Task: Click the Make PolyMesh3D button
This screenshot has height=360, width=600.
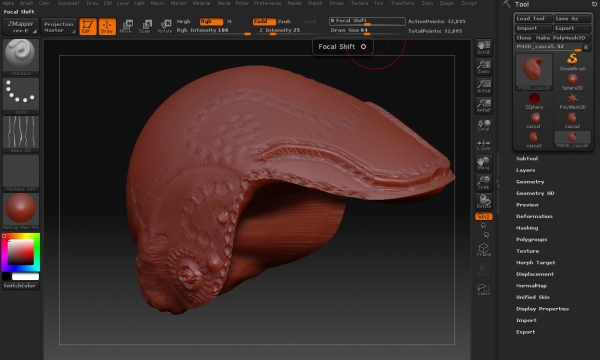Action: [562, 38]
